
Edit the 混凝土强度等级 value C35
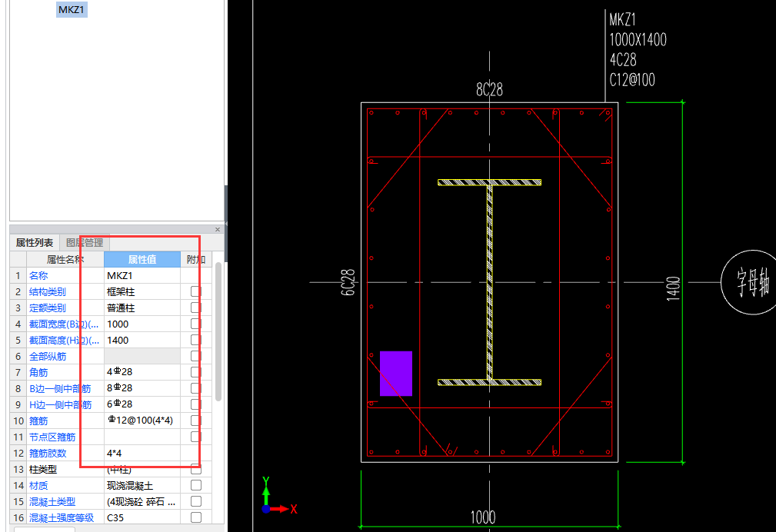coord(142,517)
